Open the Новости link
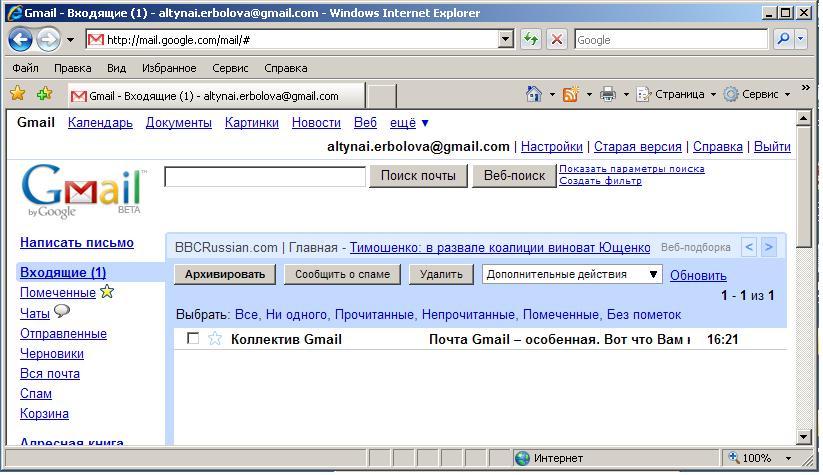This screenshot has height=475, width=823. click(x=316, y=123)
